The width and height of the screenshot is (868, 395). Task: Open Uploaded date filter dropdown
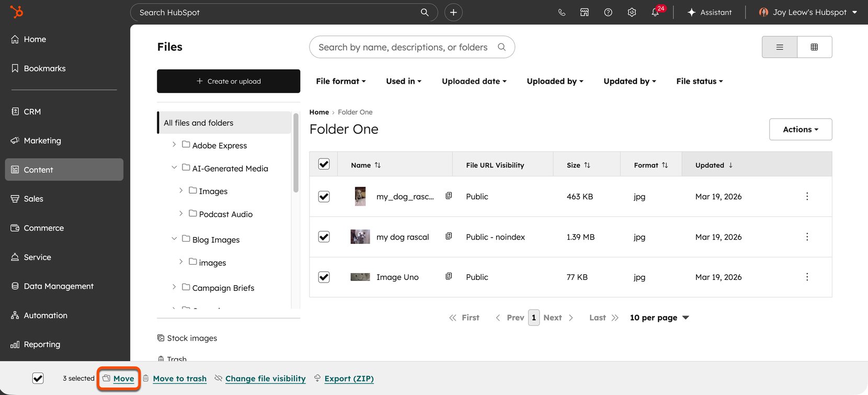474,81
